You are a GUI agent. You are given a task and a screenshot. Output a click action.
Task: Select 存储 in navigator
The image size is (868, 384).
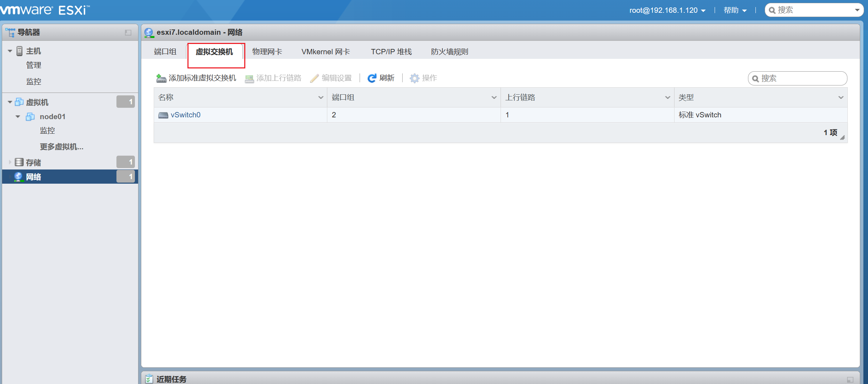33,162
